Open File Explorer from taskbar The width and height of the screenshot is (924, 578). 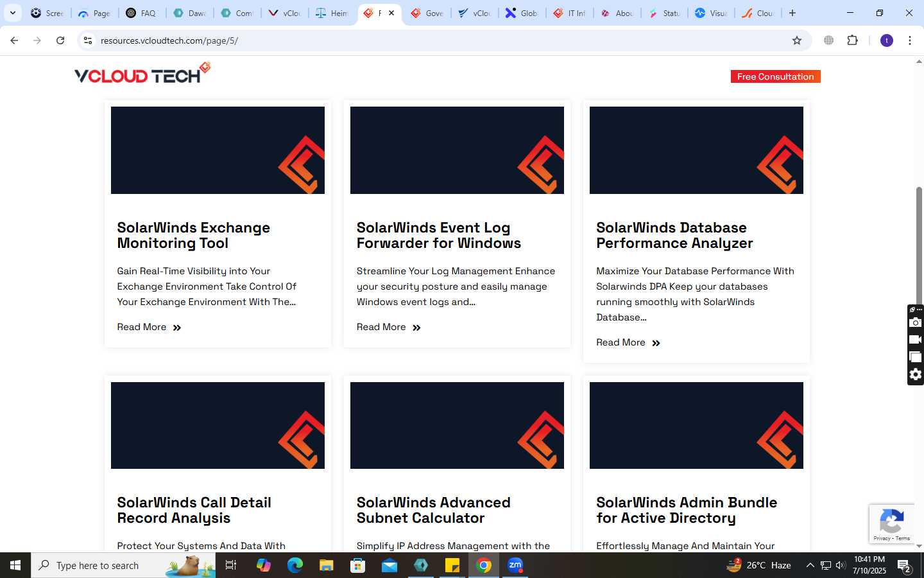327,565
